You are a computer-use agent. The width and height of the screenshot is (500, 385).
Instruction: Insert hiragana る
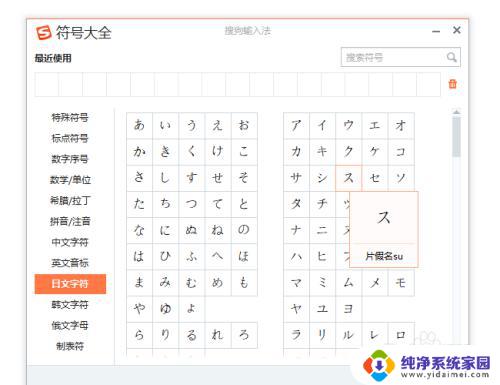click(x=192, y=335)
